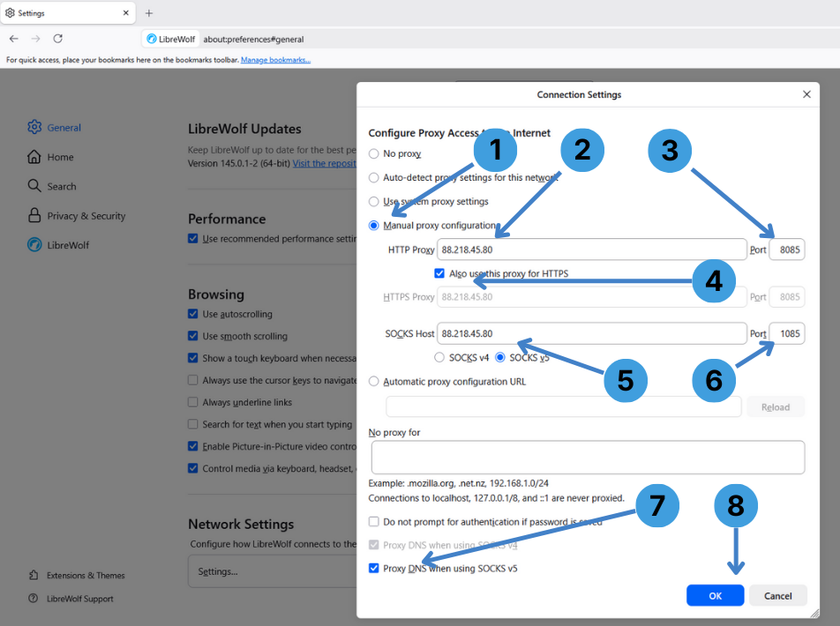The image size is (840, 626).
Task: Choose SOCKS v5 radio button
Action: coord(500,357)
